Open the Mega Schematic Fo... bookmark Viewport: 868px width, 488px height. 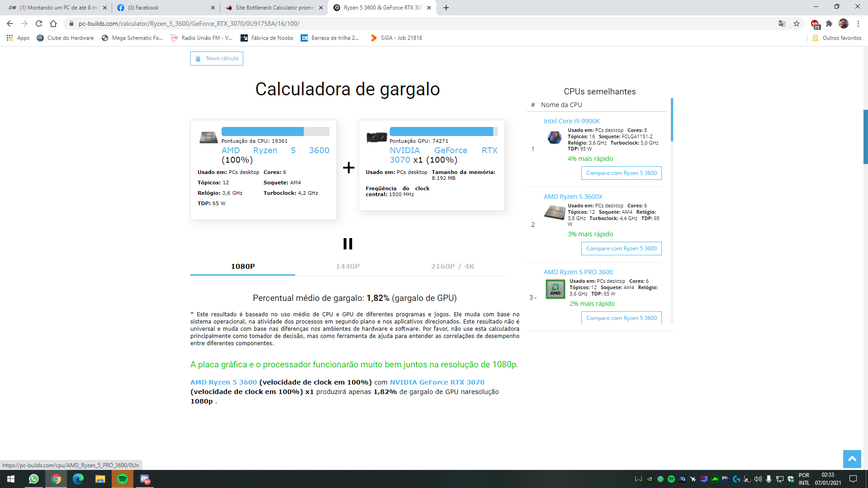132,38
